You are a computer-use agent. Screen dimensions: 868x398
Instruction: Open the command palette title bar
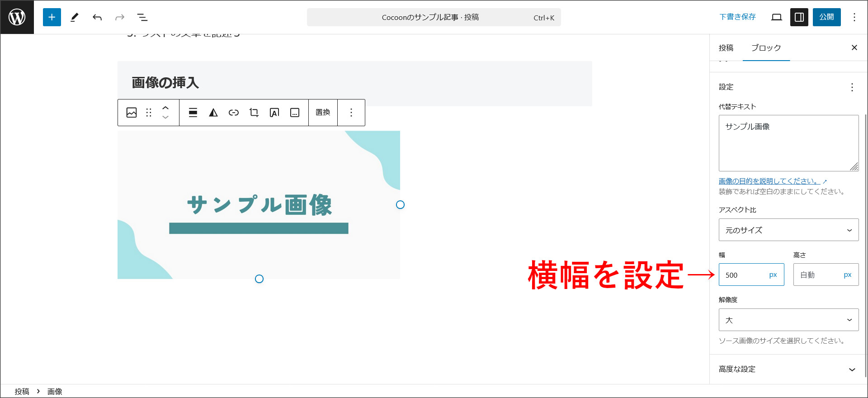tap(434, 17)
